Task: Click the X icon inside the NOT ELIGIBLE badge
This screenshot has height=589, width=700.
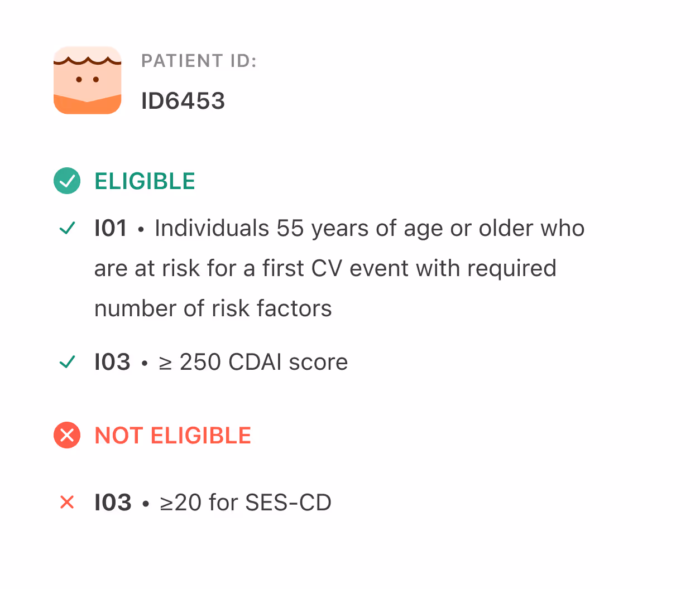Action: coord(67,436)
